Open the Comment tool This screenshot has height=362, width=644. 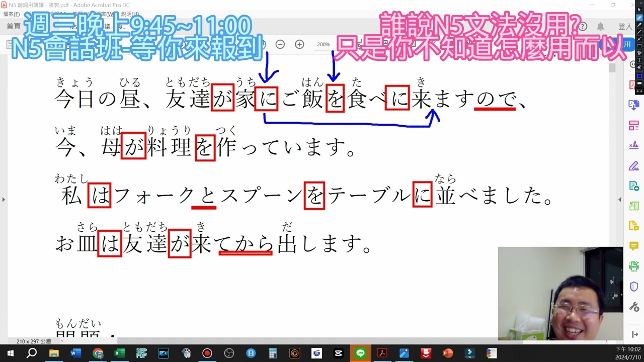(634, 246)
